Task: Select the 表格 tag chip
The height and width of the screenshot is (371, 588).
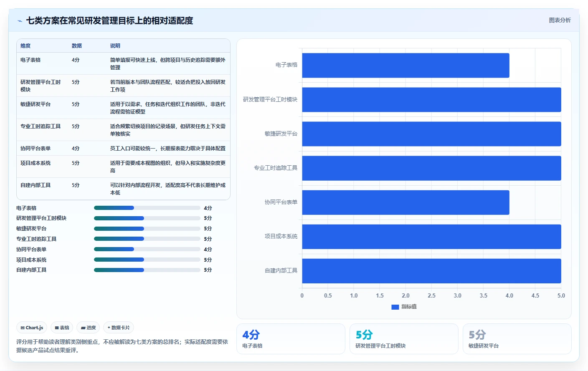Action: tap(62, 328)
